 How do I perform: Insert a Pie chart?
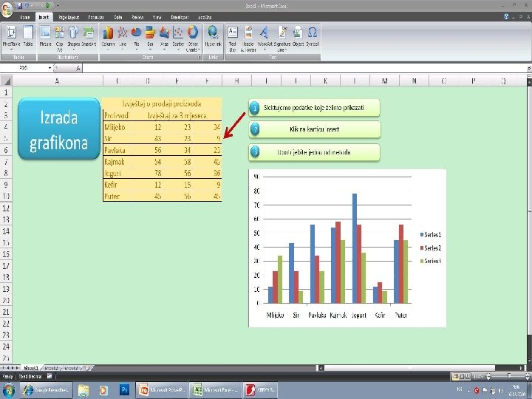coord(137,38)
